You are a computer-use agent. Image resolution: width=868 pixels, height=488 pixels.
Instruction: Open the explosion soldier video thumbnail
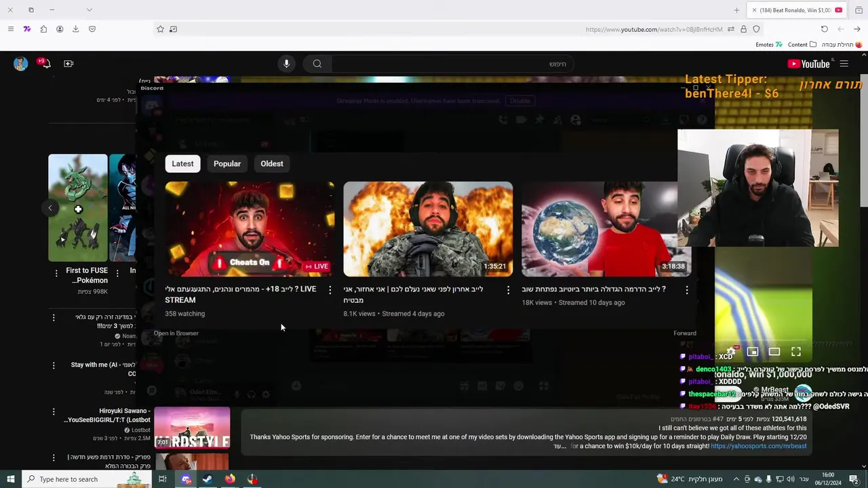428,229
